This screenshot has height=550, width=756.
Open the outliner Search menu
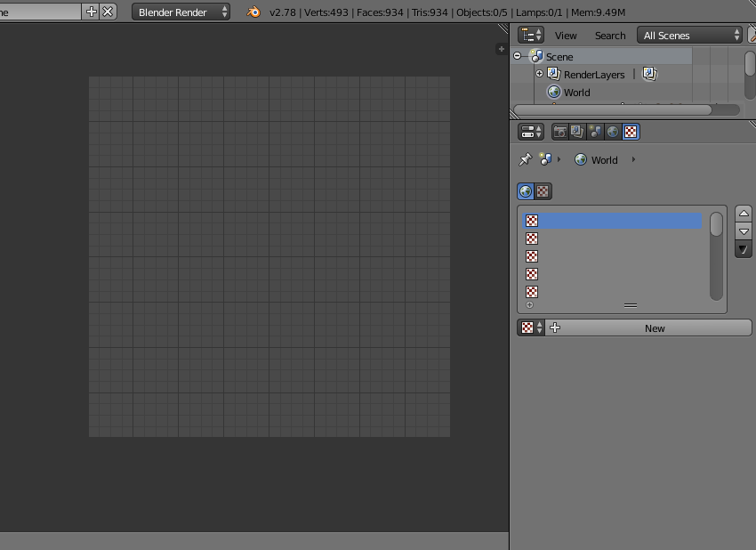pyautogui.click(x=610, y=36)
